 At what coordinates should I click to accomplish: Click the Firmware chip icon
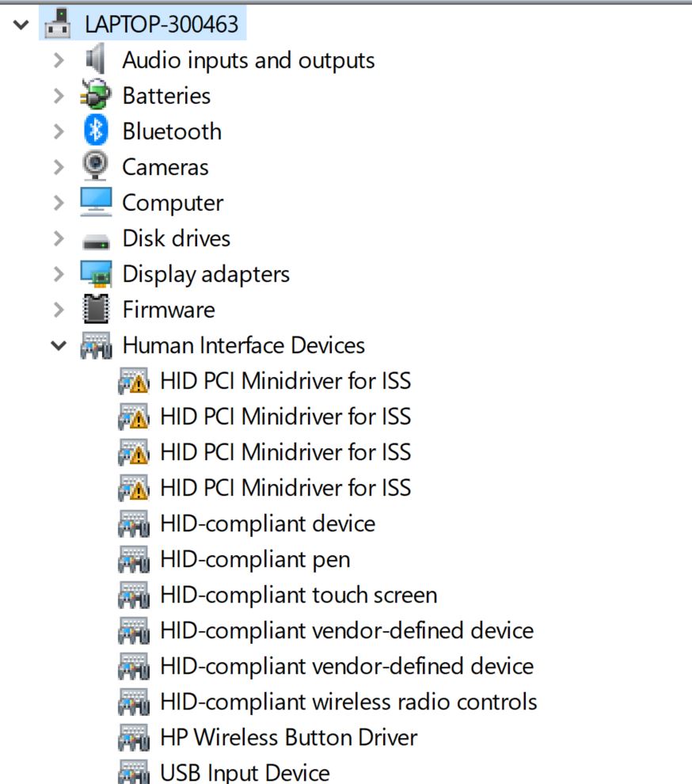pyautogui.click(x=96, y=309)
